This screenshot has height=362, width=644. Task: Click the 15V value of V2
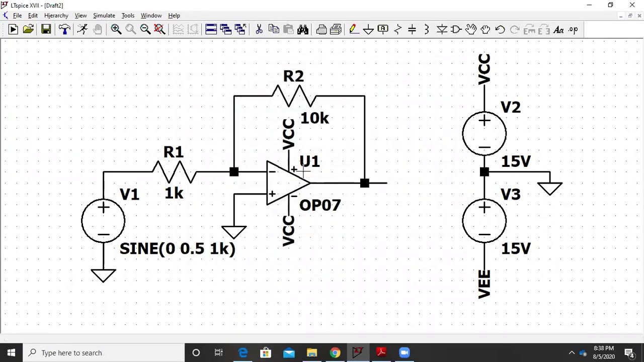(x=516, y=161)
